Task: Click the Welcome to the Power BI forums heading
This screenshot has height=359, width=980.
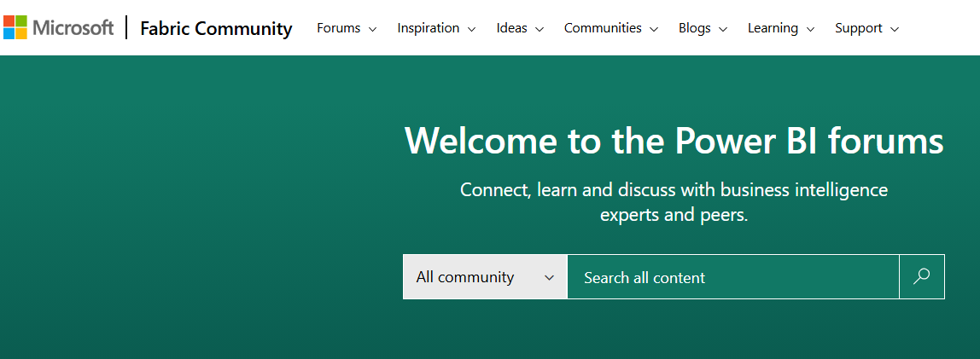Action: click(x=674, y=141)
